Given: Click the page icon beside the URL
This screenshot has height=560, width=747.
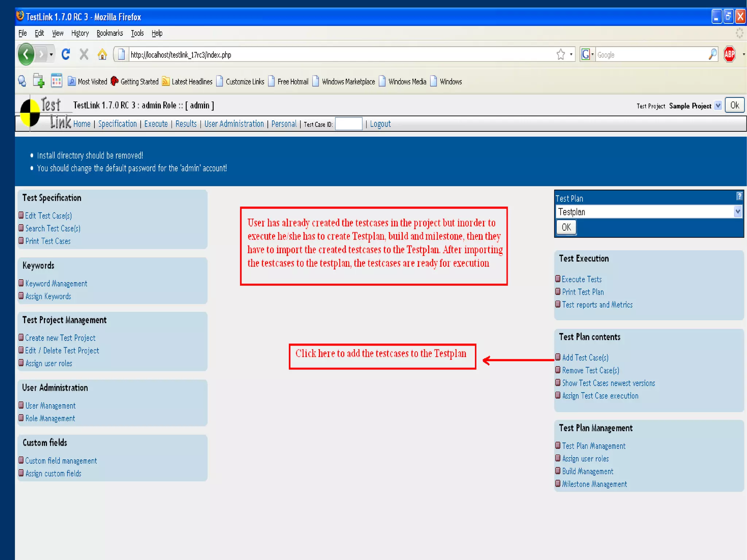Looking at the screenshot, I should pyautogui.click(x=121, y=55).
